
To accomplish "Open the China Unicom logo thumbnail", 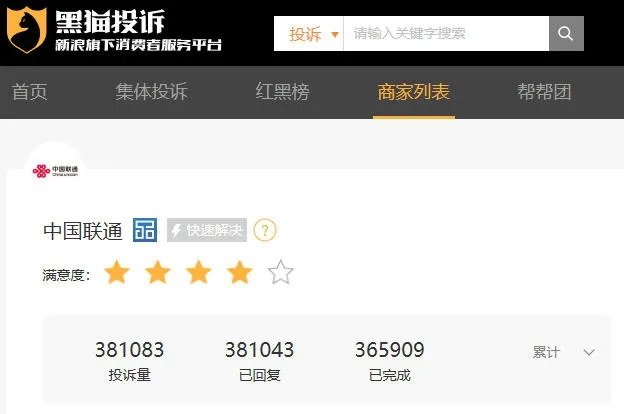I will click(x=55, y=171).
